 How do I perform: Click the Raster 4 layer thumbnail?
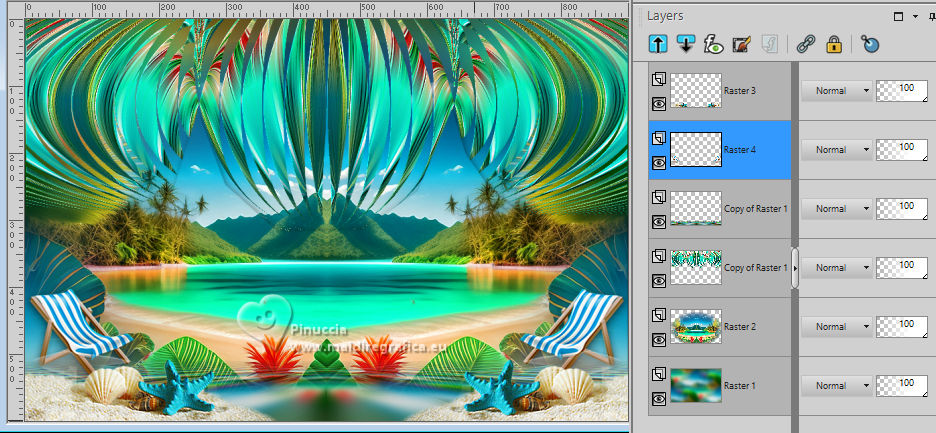[696, 149]
